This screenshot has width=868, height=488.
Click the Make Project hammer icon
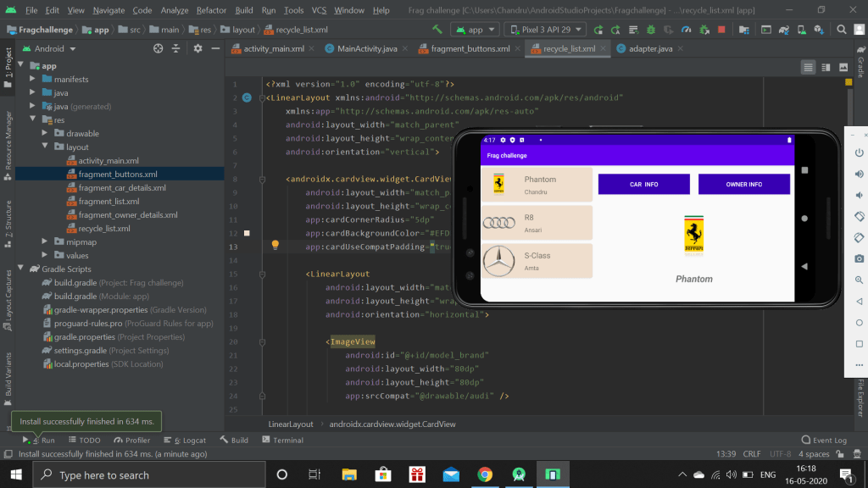coord(437,29)
